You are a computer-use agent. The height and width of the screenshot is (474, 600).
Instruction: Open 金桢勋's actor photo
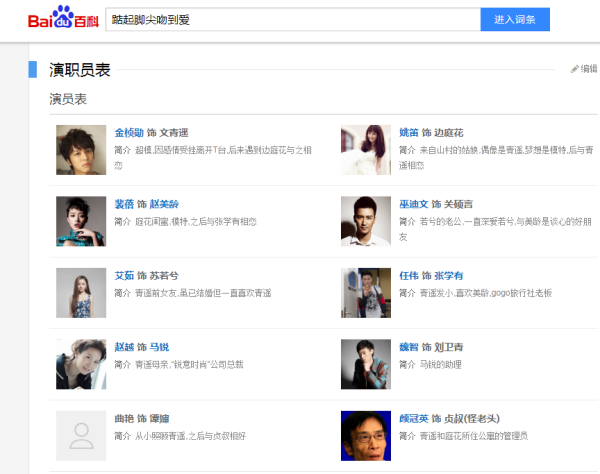pyautogui.click(x=81, y=150)
